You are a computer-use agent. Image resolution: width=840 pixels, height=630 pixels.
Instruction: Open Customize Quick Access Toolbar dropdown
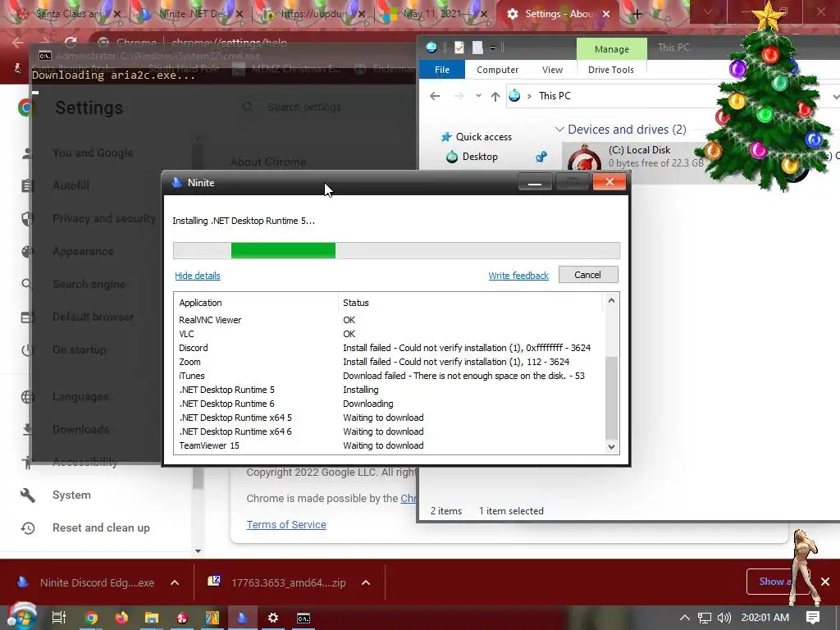tap(492, 48)
